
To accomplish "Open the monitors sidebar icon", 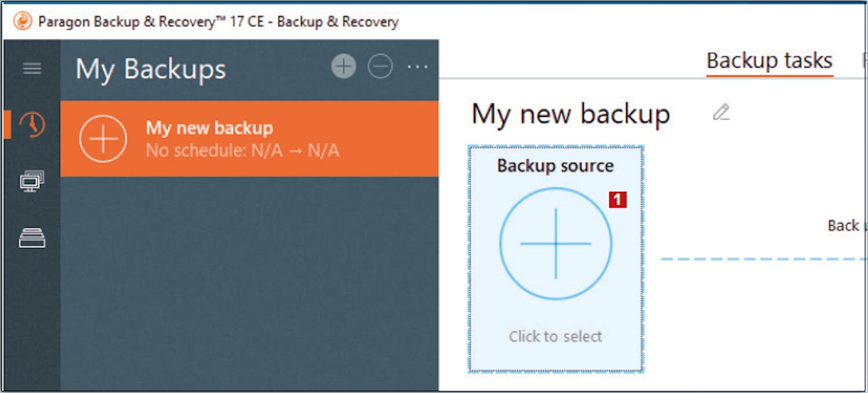I will click(x=32, y=181).
